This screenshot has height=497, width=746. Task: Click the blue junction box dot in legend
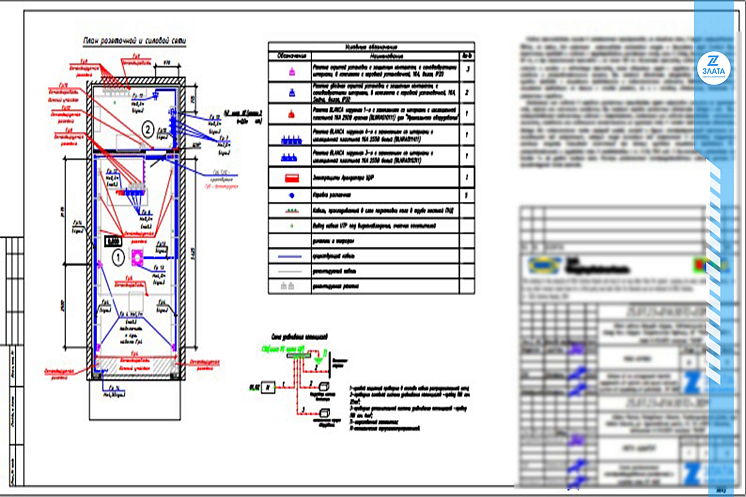290,194
